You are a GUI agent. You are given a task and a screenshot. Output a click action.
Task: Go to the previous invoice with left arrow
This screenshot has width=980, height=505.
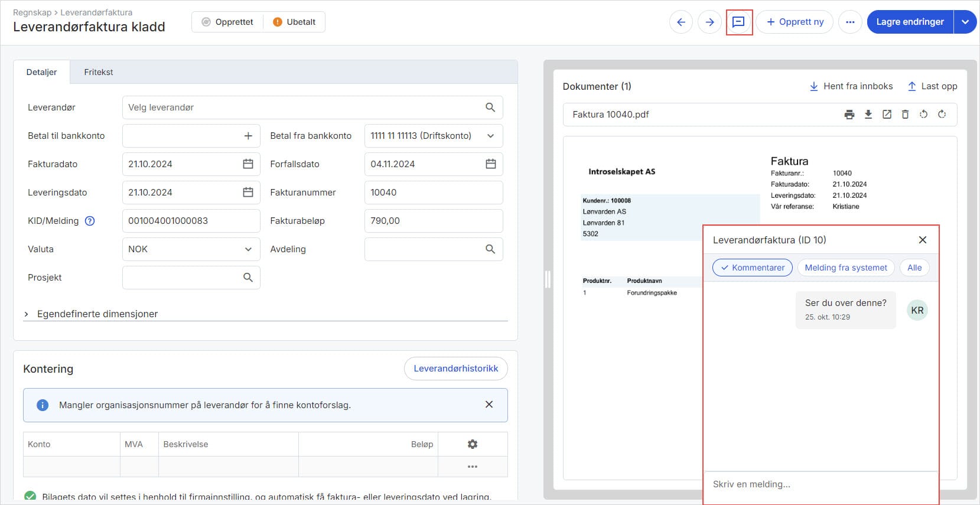click(681, 22)
